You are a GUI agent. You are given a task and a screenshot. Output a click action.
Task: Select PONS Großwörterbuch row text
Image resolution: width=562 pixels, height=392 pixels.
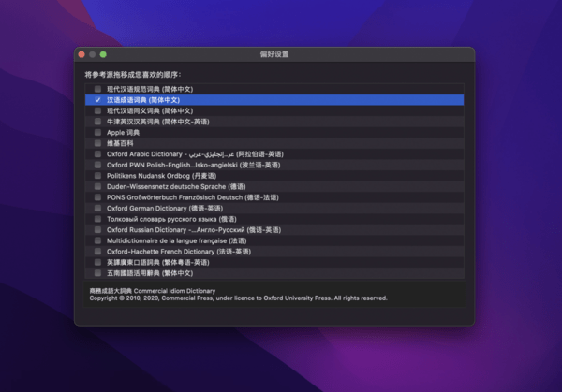click(x=192, y=197)
